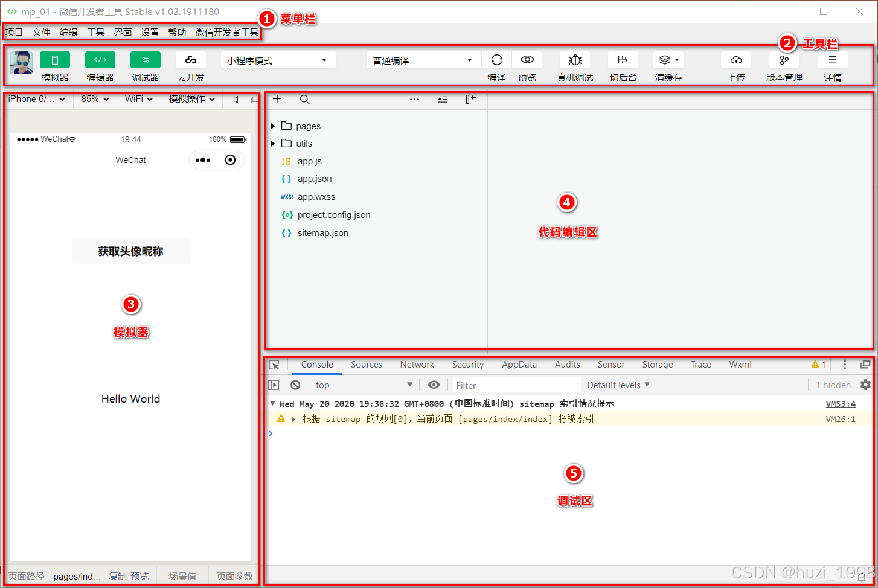
Task: Toggle the 编辑器 editor panel button
Action: pos(100,60)
